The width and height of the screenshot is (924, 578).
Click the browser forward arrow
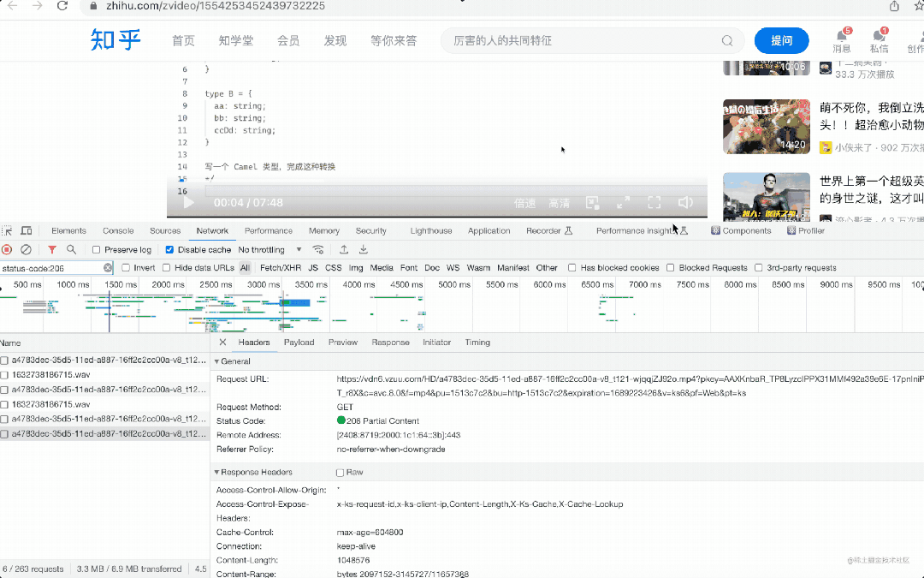tap(37, 6)
